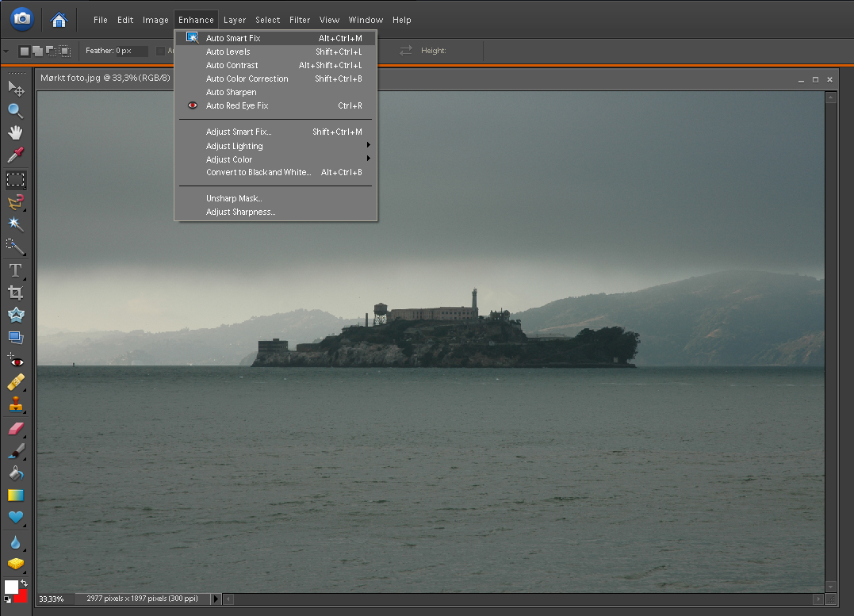Choose the Magic Wand tool
This screenshot has height=616, width=854.
pyautogui.click(x=15, y=224)
